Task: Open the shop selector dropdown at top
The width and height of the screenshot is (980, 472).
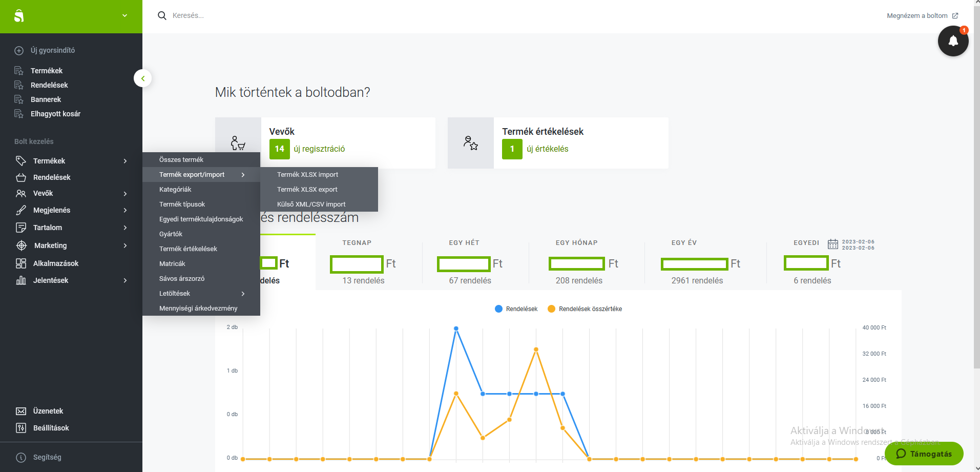Action: pyautogui.click(x=124, y=16)
